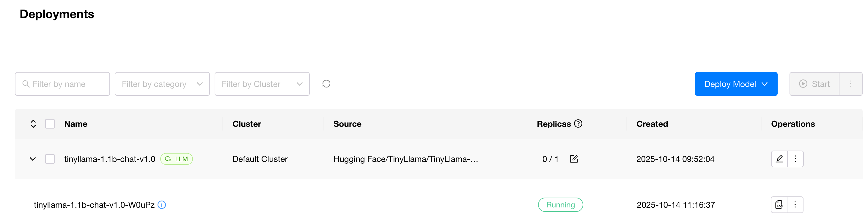
Task: Collapse the tinyllama-1.1b-chat-v1.0 row
Action: pyautogui.click(x=33, y=159)
